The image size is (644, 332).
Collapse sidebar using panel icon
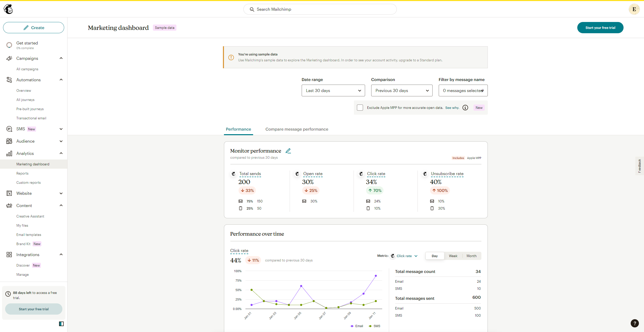(x=61, y=324)
